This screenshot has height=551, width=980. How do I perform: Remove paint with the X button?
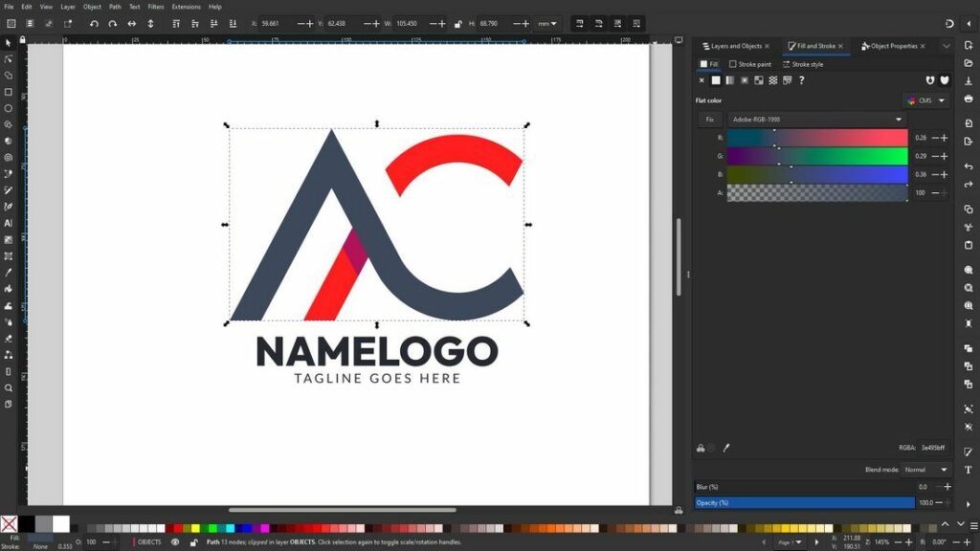click(x=702, y=79)
